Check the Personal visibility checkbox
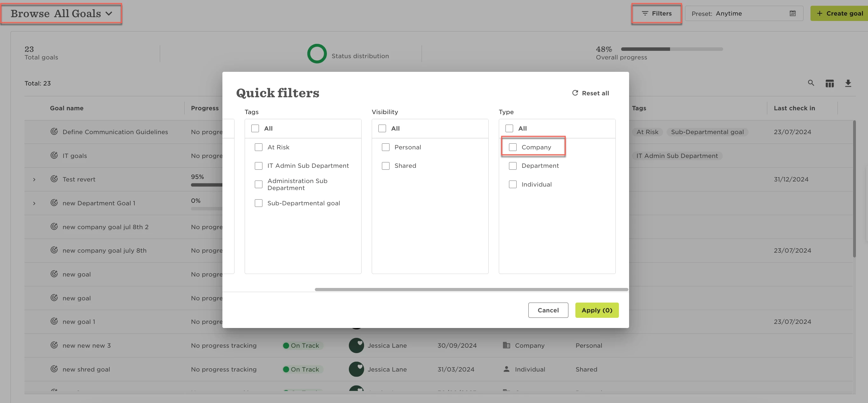 [x=385, y=147]
